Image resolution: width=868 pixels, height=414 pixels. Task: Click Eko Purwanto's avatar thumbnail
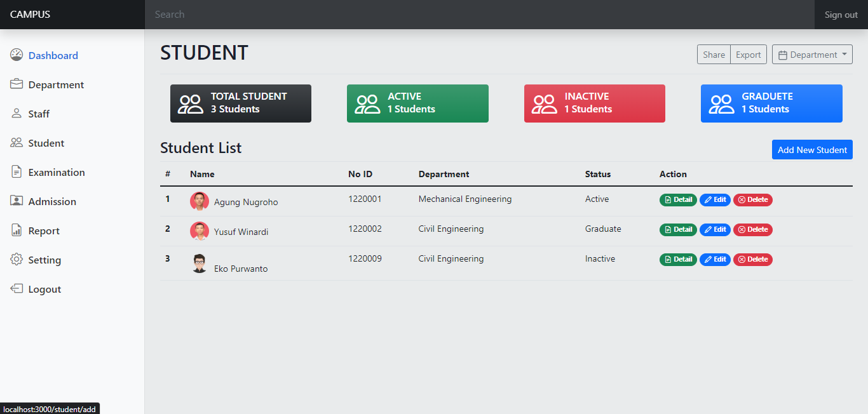click(200, 264)
